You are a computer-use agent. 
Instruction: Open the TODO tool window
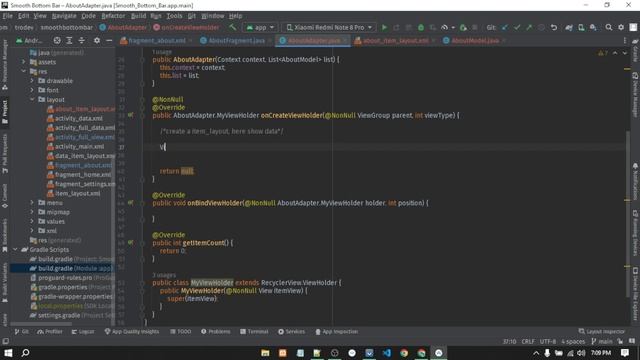click(180, 331)
